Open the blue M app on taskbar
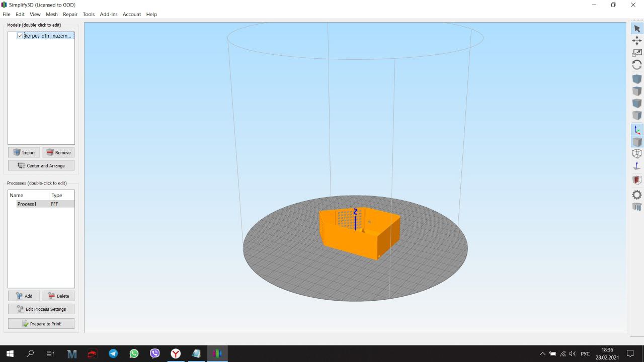The width and height of the screenshot is (644, 362). [x=72, y=353]
